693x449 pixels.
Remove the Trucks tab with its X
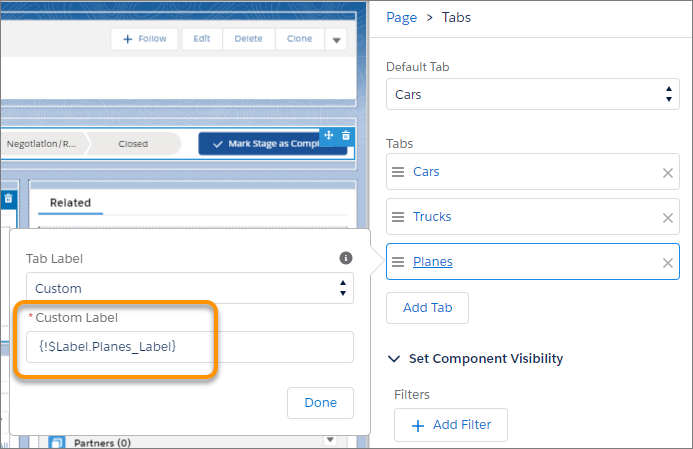tap(667, 218)
